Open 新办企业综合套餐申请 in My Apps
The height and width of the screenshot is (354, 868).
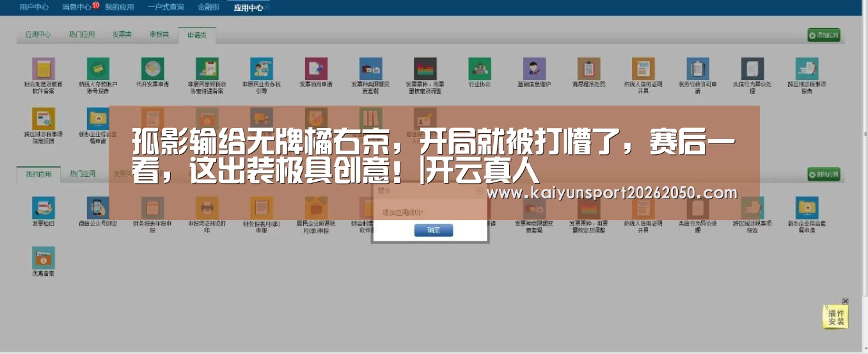(807, 207)
